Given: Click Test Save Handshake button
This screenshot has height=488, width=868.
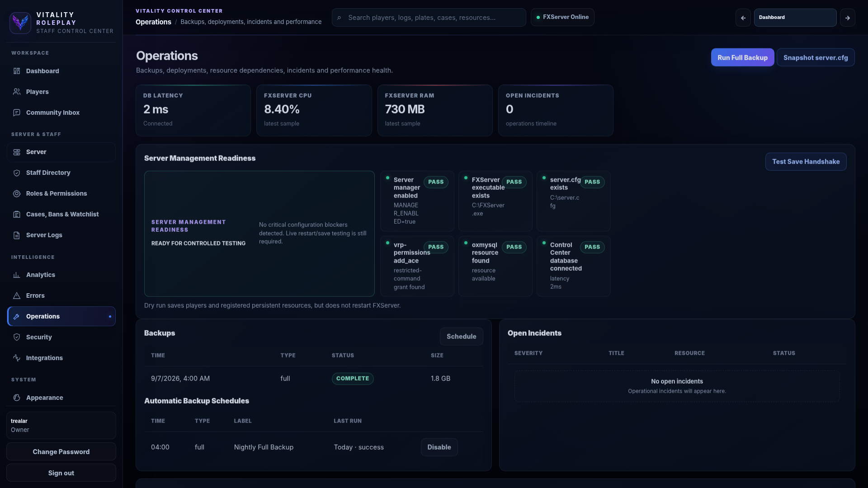Looking at the screenshot, I should click(x=806, y=162).
